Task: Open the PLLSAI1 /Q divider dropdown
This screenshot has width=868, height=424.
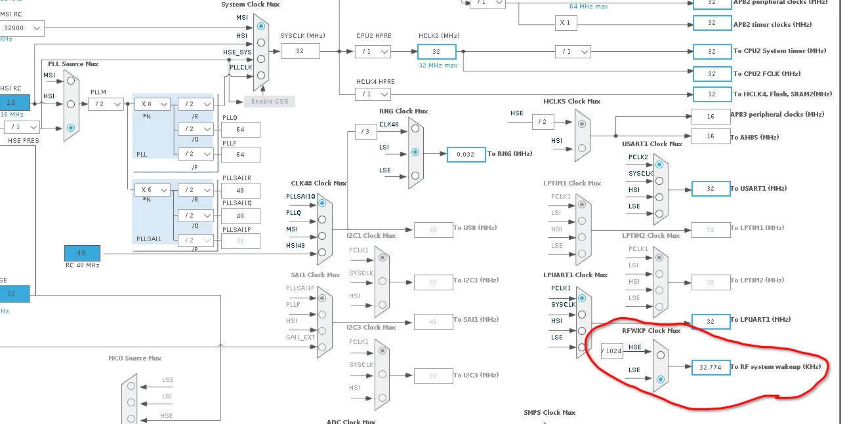Action: click(196, 215)
